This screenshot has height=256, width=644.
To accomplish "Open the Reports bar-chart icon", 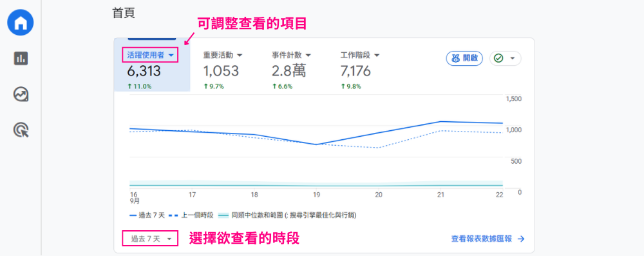I will click(21, 59).
